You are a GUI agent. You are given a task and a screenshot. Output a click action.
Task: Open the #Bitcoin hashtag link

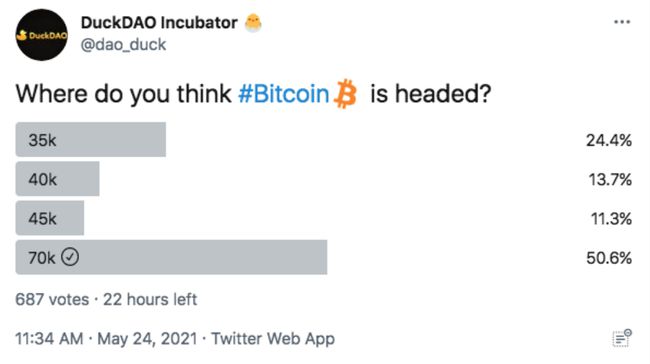[x=284, y=94]
